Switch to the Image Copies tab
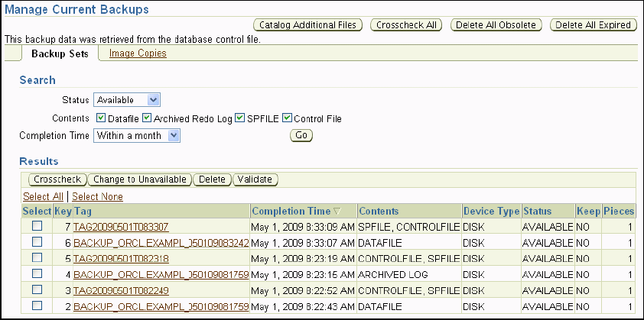This screenshot has height=320, width=644. coord(138,53)
